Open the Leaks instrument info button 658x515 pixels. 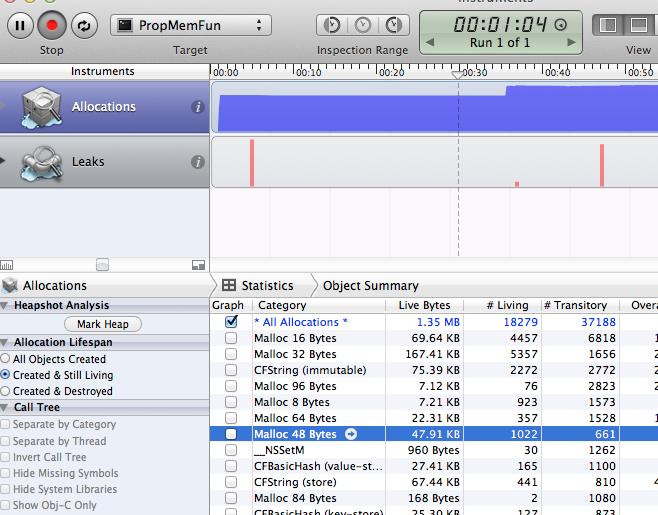pyautogui.click(x=198, y=162)
